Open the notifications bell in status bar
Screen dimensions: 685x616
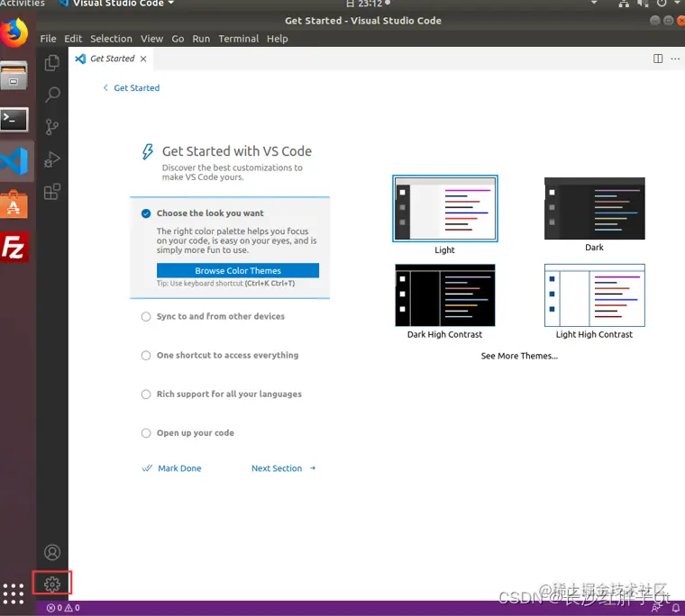tap(675, 608)
